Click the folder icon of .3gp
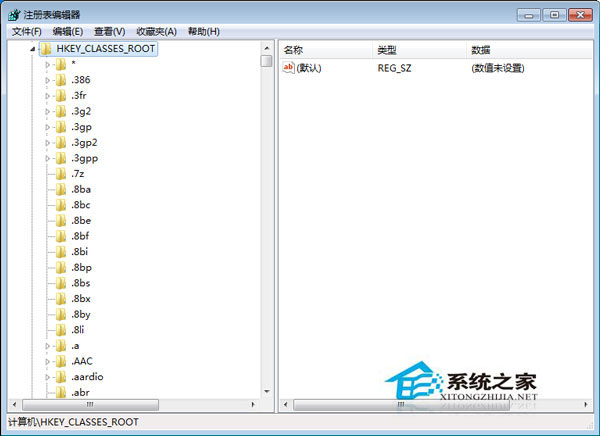Screen dimensions: 600x436 tap(61, 127)
